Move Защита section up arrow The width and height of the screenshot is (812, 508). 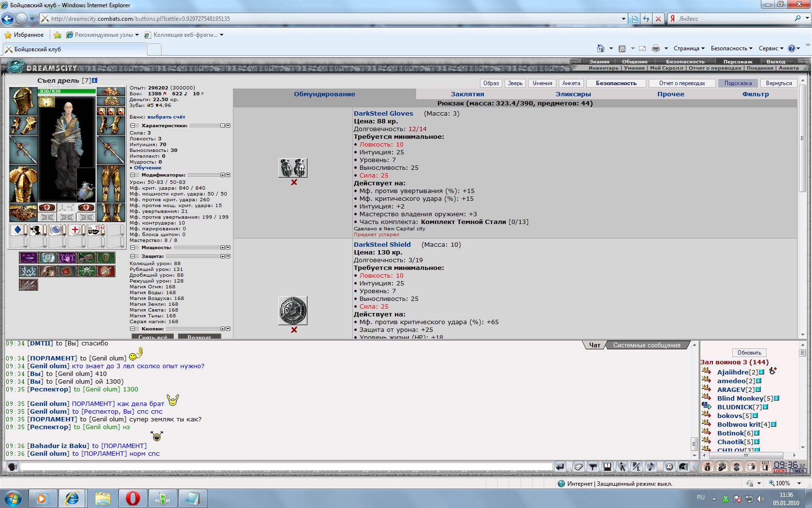coord(223,256)
